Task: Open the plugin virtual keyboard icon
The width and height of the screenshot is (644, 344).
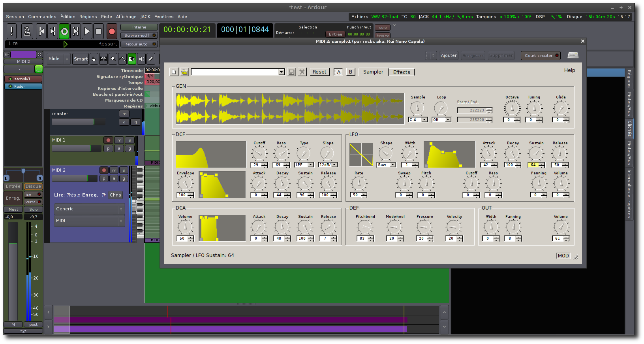Action: (573, 55)
